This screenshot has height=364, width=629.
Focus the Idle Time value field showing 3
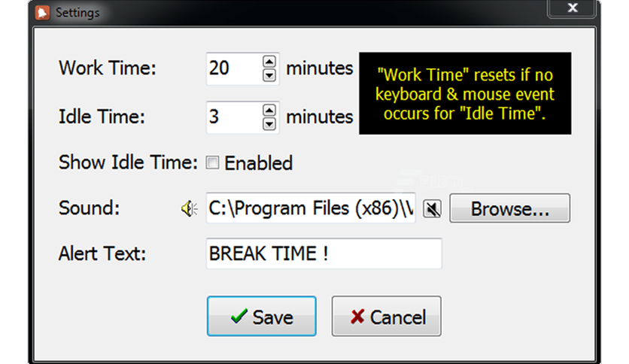[235, 117]
